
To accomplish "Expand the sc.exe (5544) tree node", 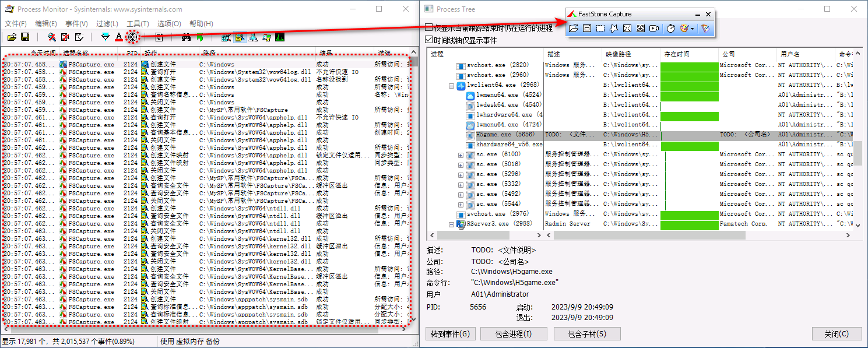I will (461, 205).
